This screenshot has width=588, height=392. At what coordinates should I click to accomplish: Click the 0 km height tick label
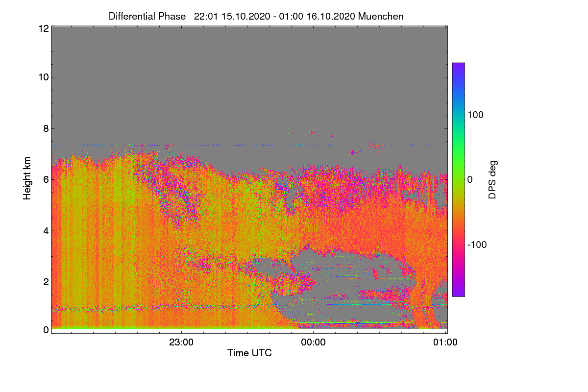46,330
